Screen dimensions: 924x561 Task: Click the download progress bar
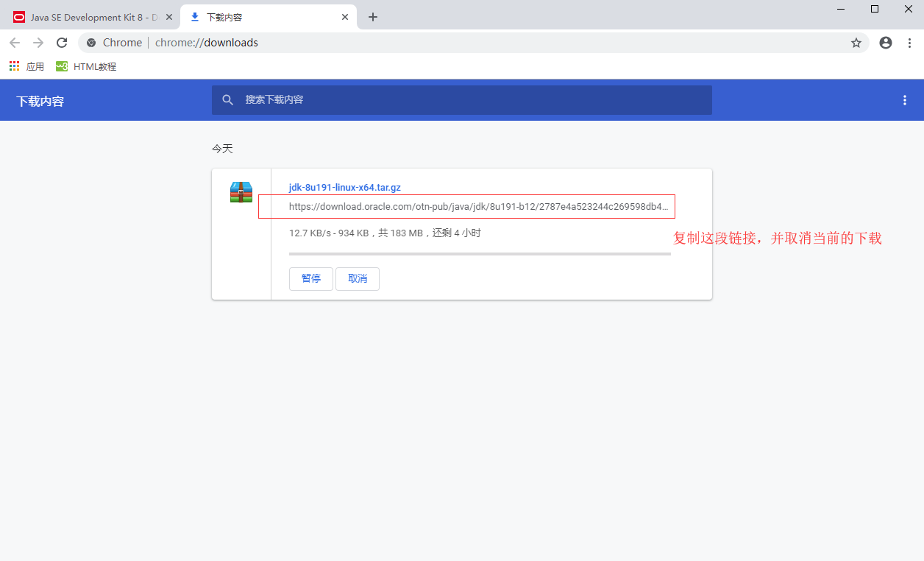(480, 254)
